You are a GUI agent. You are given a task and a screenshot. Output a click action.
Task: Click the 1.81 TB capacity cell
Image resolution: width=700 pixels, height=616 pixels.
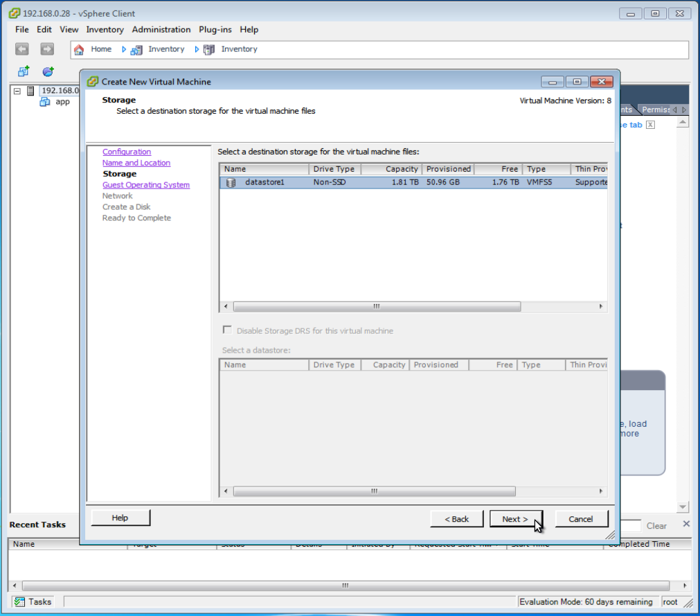click(405, 182)
